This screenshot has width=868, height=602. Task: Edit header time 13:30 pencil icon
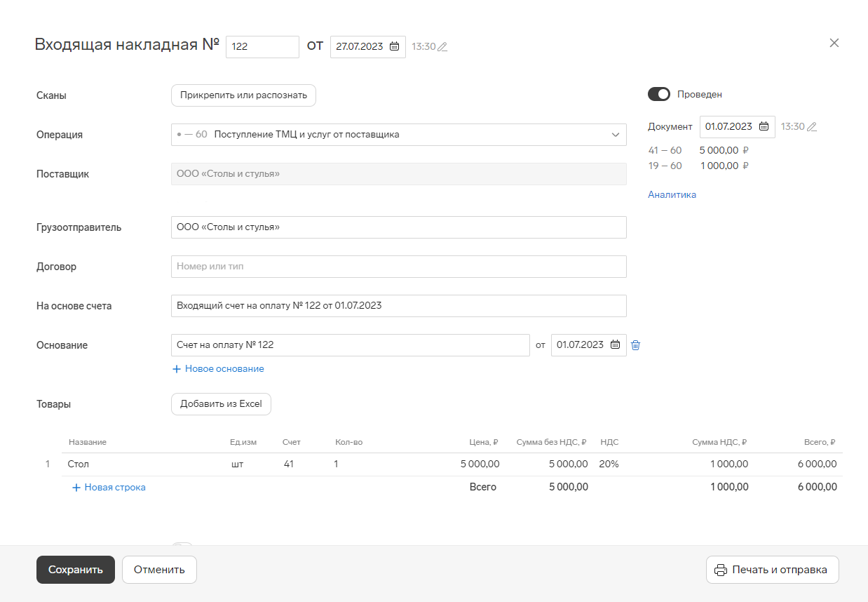click(442, 47)
